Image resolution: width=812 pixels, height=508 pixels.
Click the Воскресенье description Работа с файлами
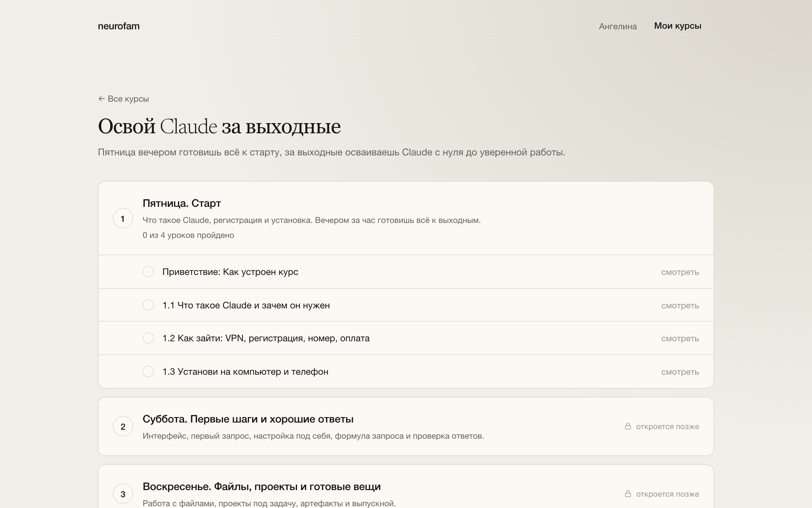269,503
